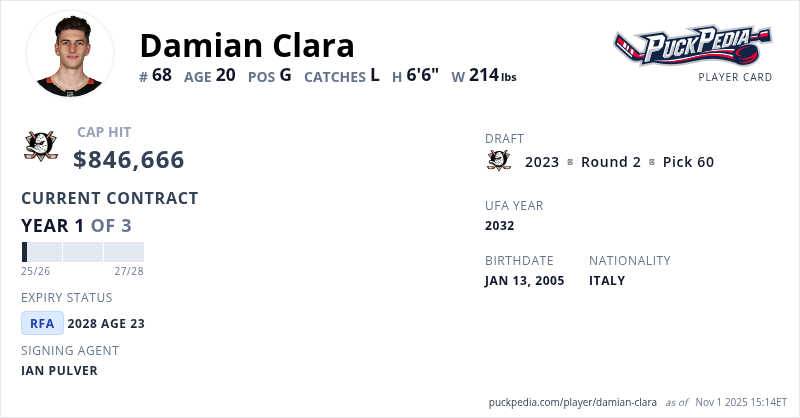Click the Ducks logo beside the cap hit

tap(41, 146)
